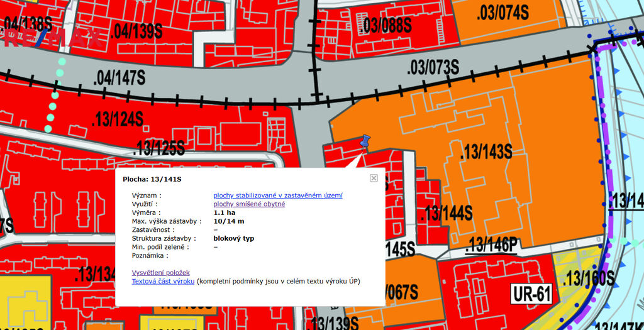Click the blue pushpin marker on map
This screenshot has height=330, width=644.
[365, 142]
